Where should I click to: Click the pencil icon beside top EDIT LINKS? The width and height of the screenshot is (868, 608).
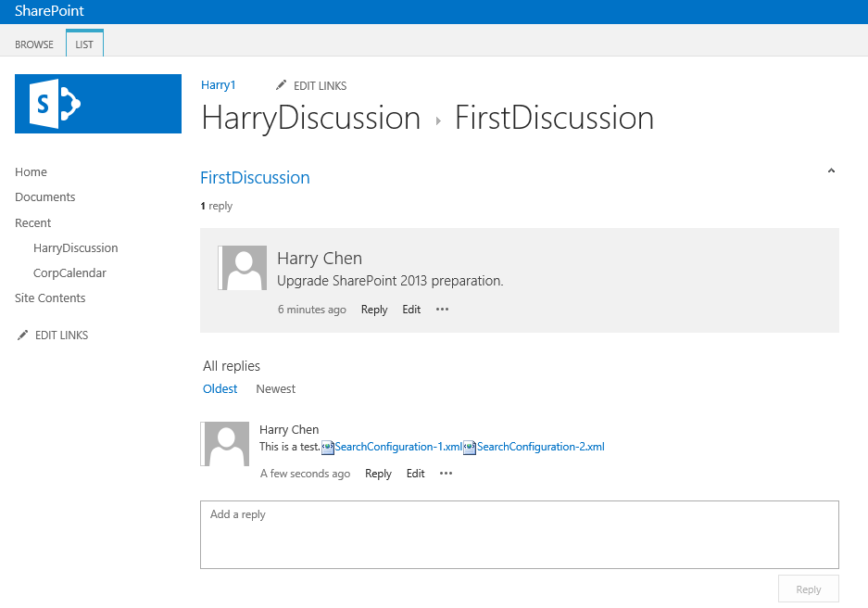pyautogui.click(x=281, y=85)
